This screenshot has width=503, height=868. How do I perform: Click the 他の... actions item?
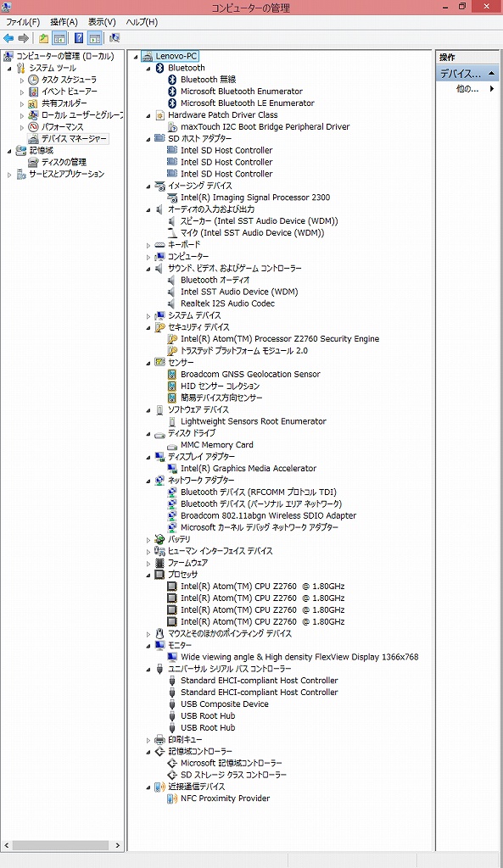tap(467, 88)
